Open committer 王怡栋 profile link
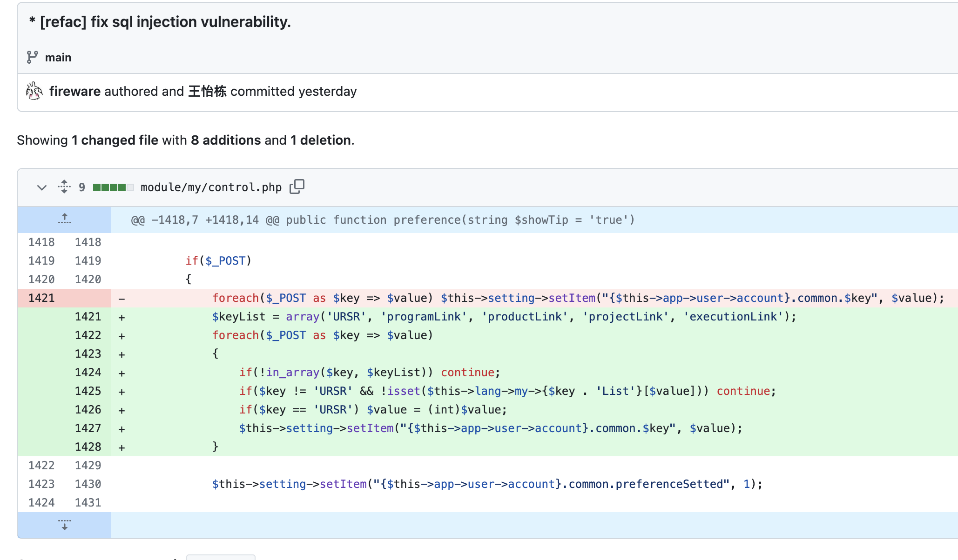The height and width of the screenshot is (560, 958). click(x=207, y=91)
